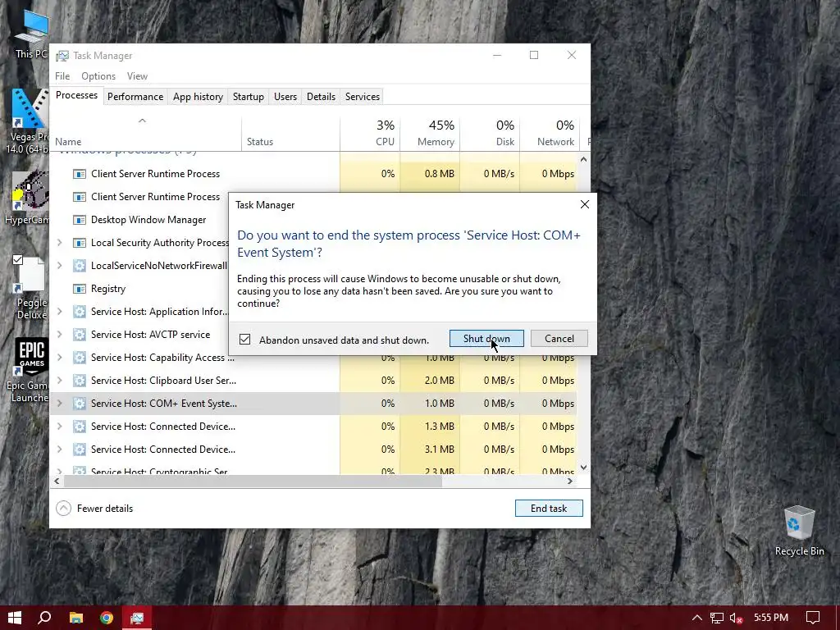Collapse to Fewer details view

95,509
